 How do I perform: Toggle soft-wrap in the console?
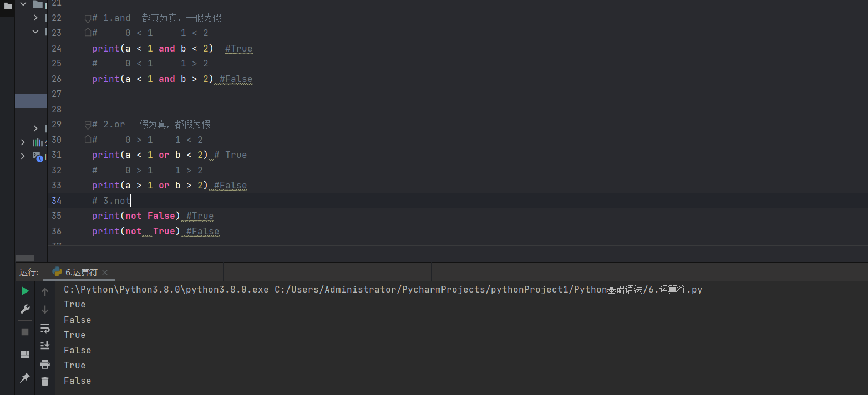[45, 328]
